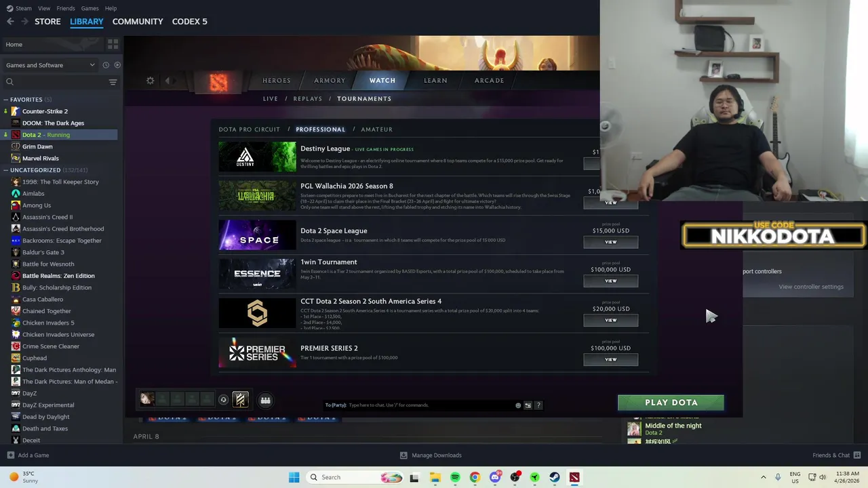Navigate back in Steam client

click(x=10, y=22)
